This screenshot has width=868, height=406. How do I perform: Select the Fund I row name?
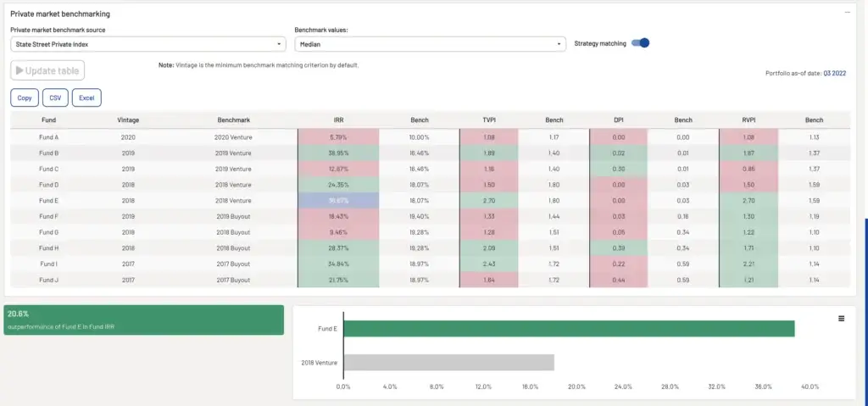click(x=48, y=264)
